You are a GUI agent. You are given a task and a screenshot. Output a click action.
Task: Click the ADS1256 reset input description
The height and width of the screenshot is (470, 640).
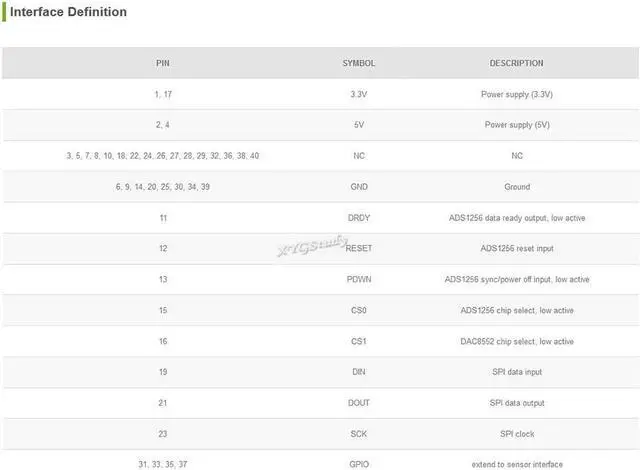517,248
